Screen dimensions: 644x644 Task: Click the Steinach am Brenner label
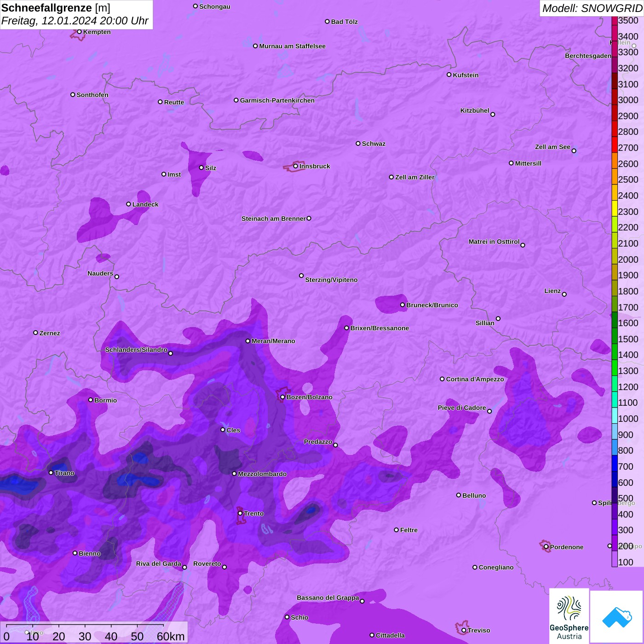pos(274,218)
